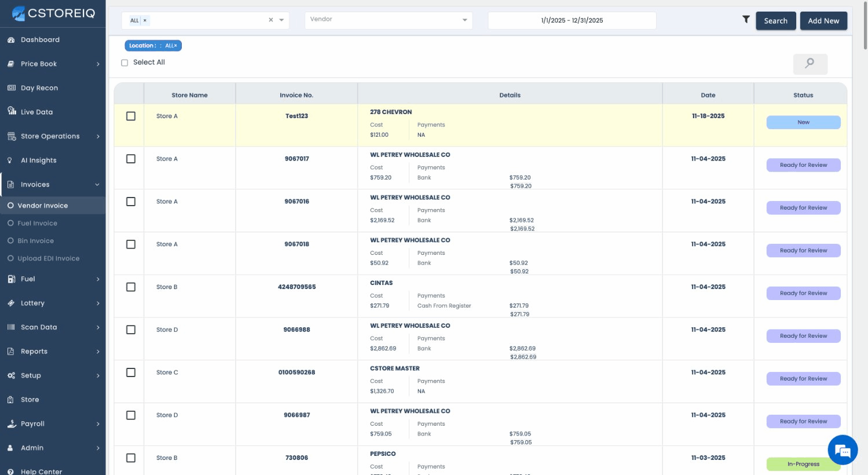The height and width of the screenshot is (475, 868).
Task: Expand the Price Book submenu
Action: click(97, 64)
